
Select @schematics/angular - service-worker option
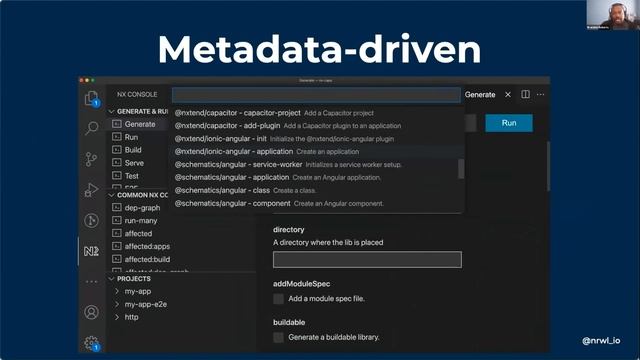pyautogui.click(x=318, y=164)
